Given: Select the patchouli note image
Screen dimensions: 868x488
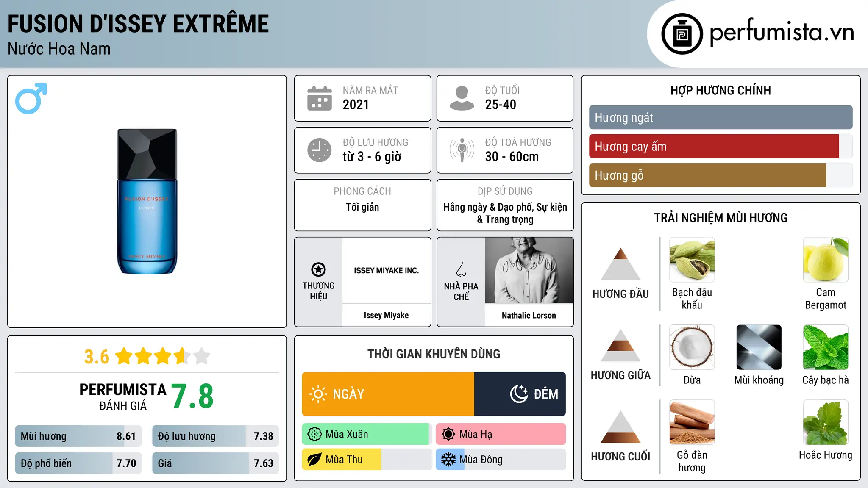Looking at the screenshot, I should tap(826, 422).
